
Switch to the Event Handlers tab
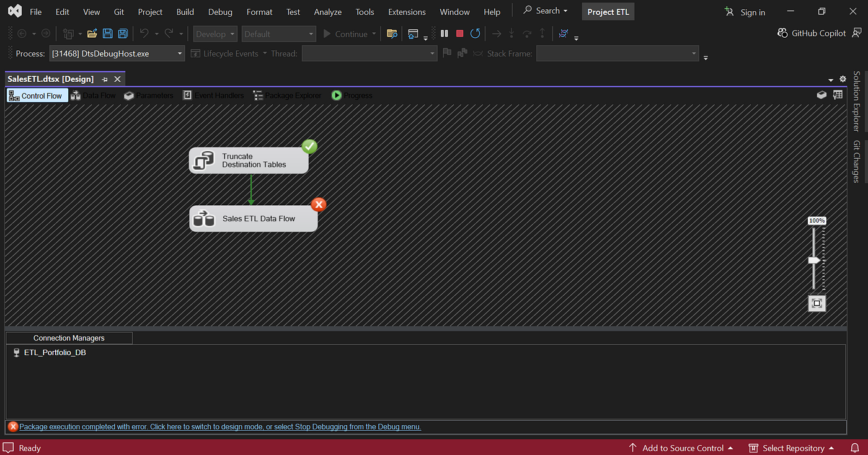[x=213, y=95]
